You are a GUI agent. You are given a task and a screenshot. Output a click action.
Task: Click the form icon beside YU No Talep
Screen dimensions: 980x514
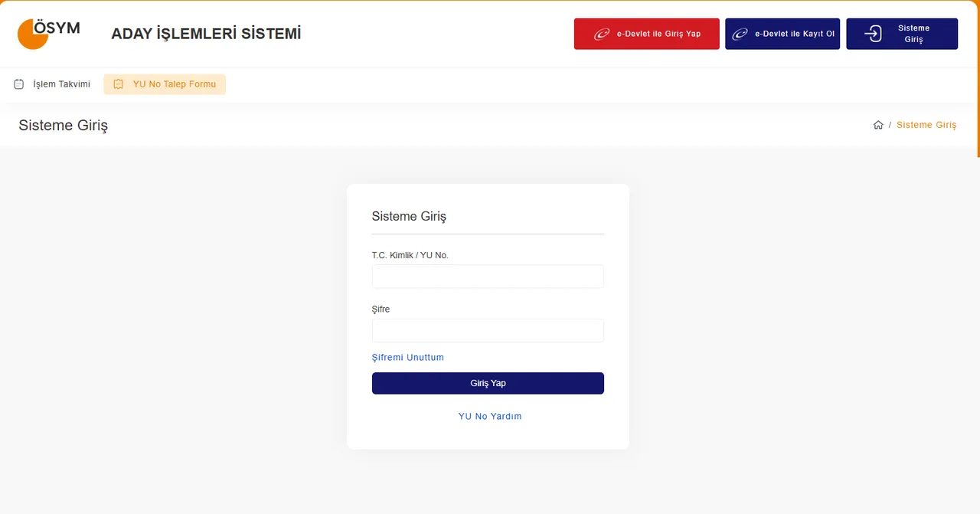coord(119,84)
